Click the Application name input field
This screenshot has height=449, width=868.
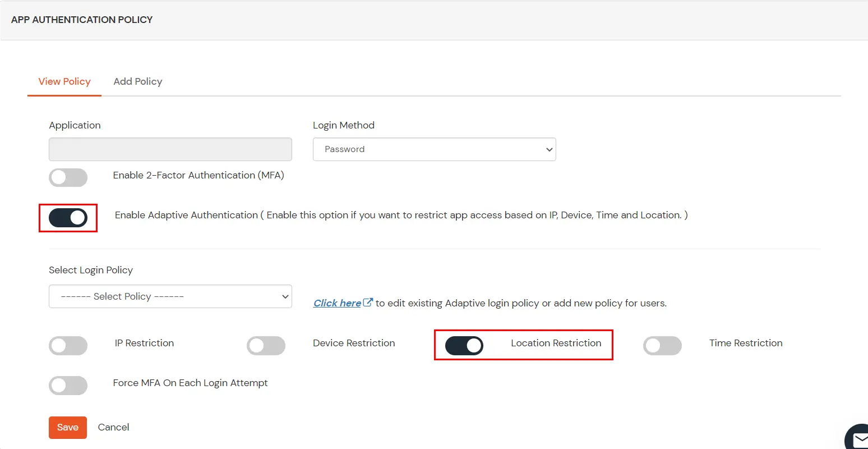(x=170, y=149)
